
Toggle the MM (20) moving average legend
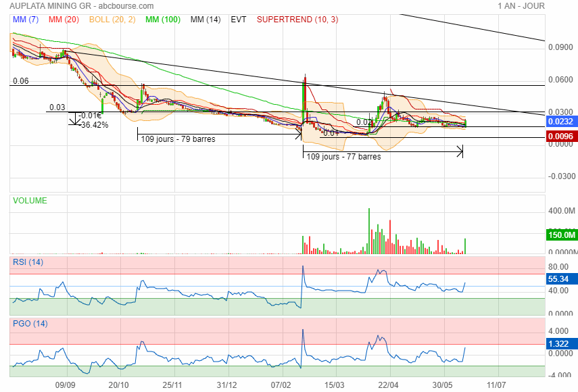(x=66, y=20)
